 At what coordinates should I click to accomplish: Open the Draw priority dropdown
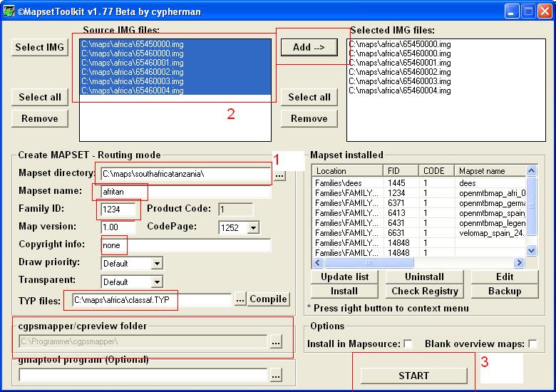coord(157,263)
